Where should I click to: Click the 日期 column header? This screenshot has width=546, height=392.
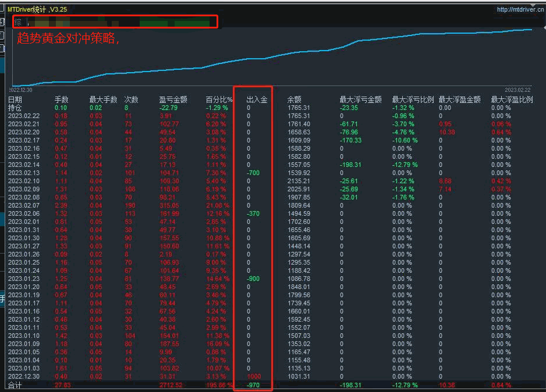pyautogui.click(x=15, y=99)
